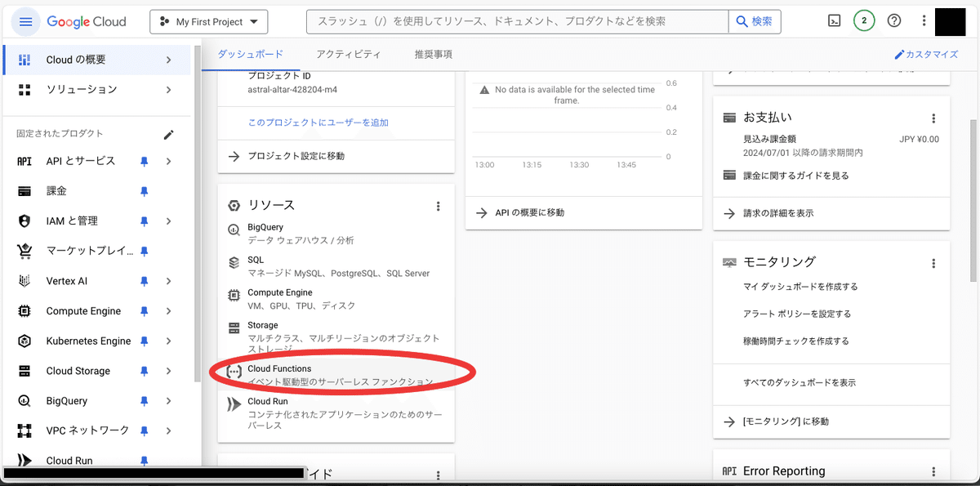Click アラート ポリシーを設定する
Screen dimensions: 980x486
[797, 314]
